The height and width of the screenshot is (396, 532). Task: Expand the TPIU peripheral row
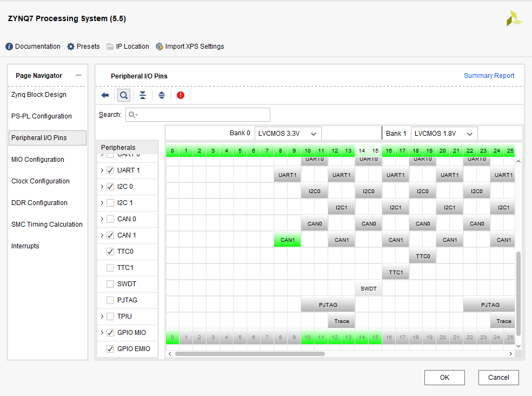(x=102, y=316)
